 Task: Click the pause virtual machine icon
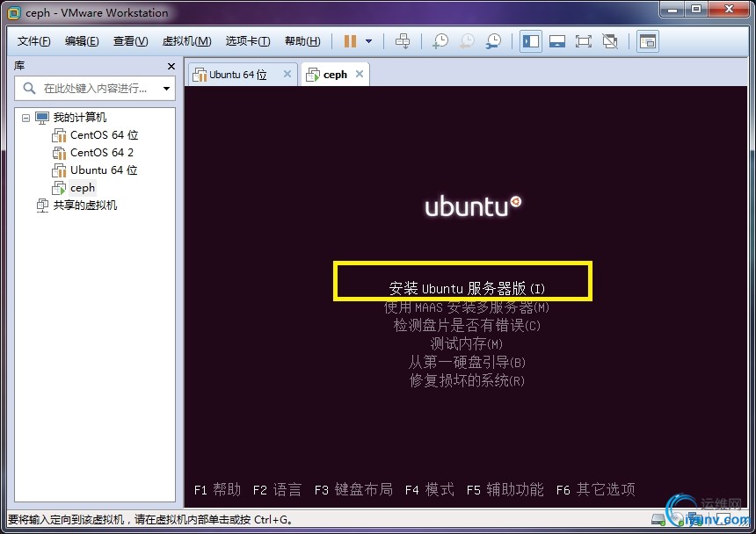click(x=350, y=41)
